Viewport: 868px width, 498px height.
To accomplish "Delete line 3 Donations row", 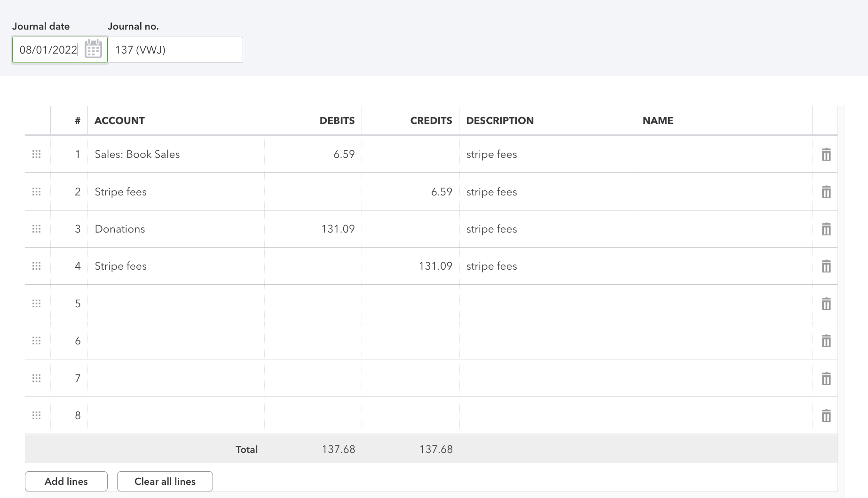I will [826, 229].
